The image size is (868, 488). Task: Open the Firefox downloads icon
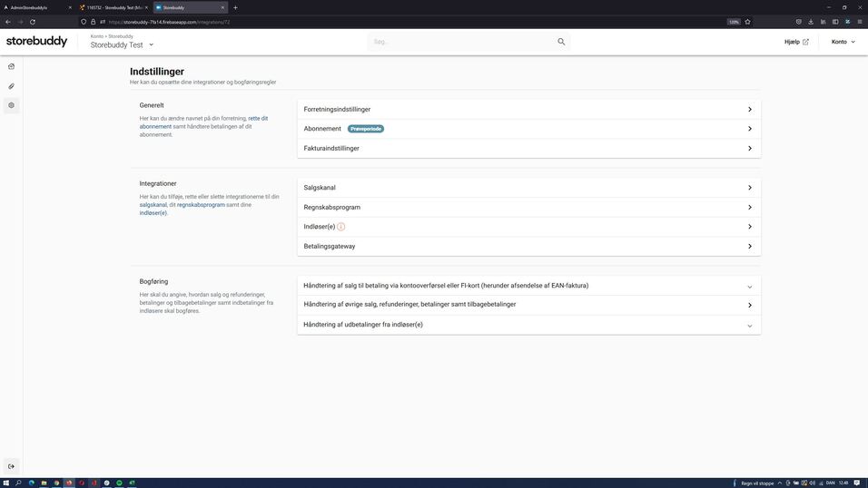tap(811, 22)
